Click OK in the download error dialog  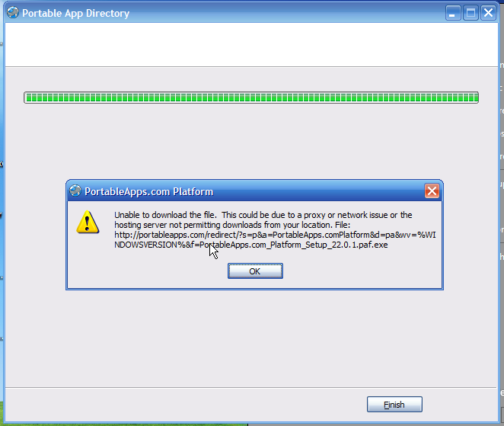click(x=255, y=271)
